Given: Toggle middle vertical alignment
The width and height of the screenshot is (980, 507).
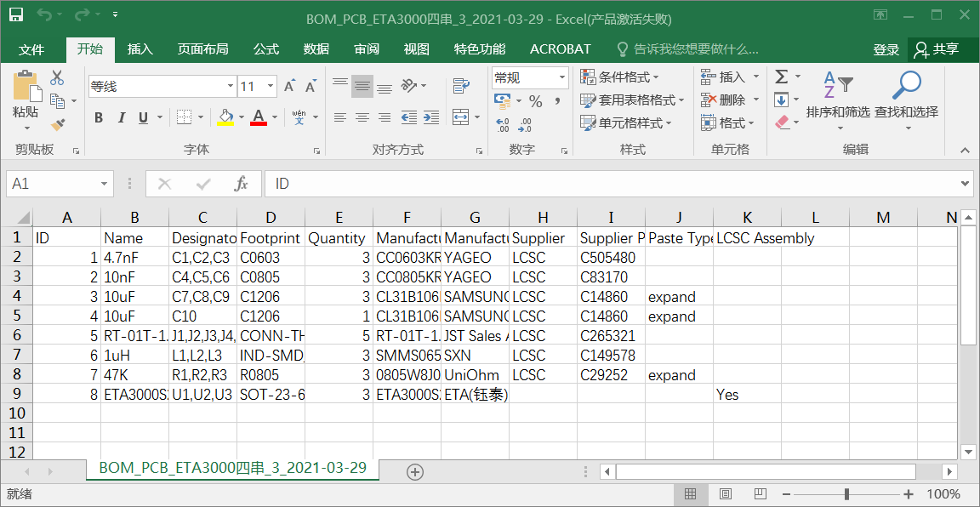Looking at the screenshot, I should click(362, 86).
